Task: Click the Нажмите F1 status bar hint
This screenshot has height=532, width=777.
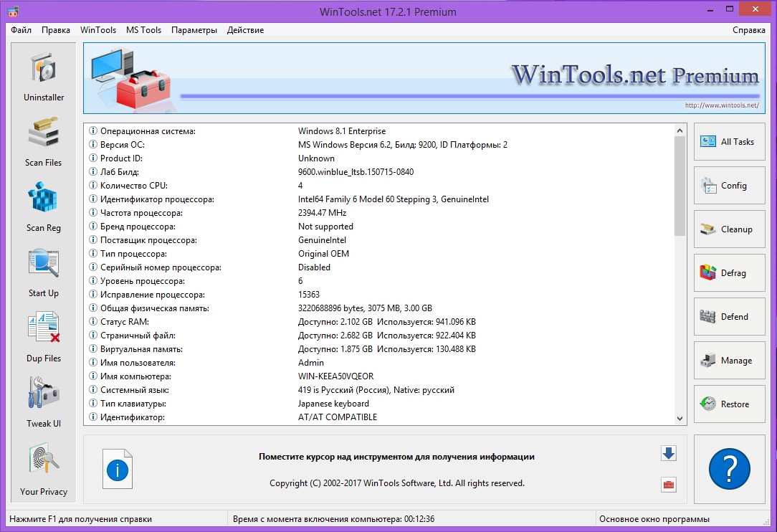Action: (x=81, y=519)
